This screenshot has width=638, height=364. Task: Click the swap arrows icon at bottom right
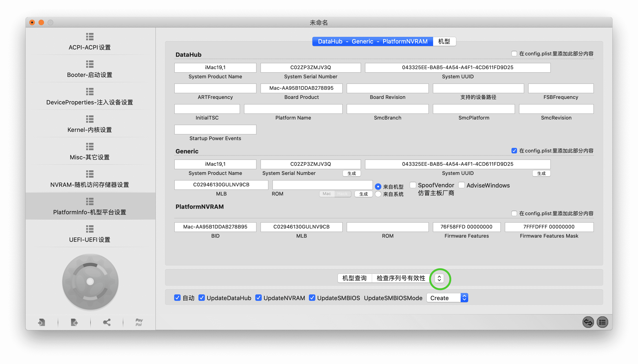[588, 322]
